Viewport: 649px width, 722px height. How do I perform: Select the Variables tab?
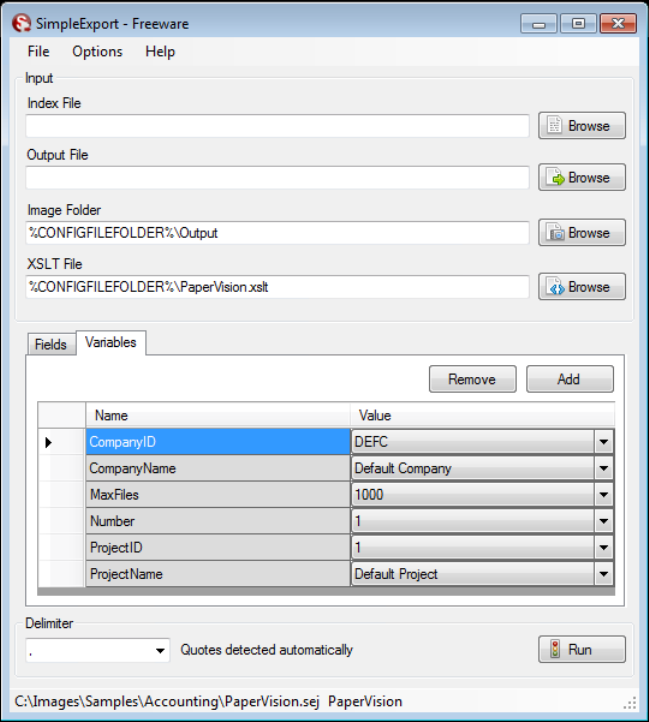(x=111, y=342)
